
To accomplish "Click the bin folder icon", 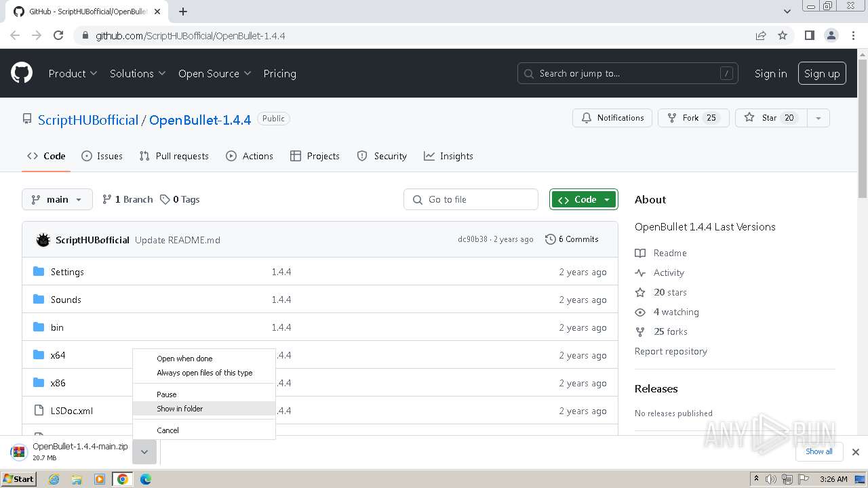I will 39,327.
